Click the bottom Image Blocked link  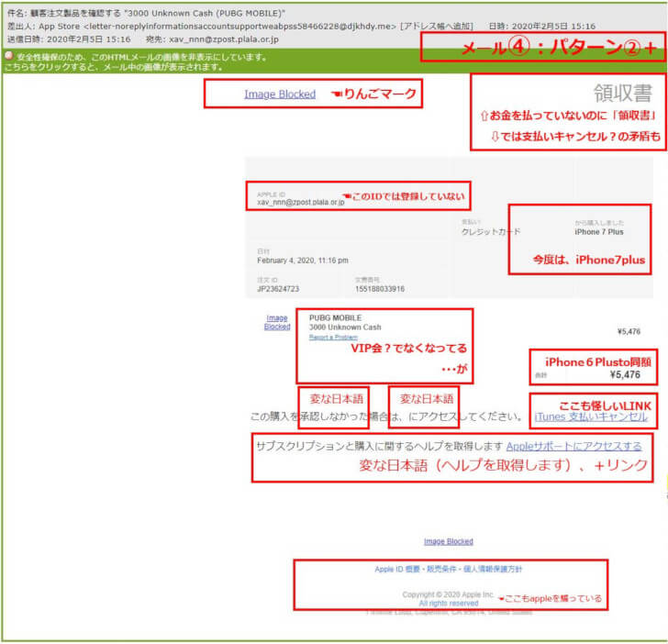(x=448, y=541)
